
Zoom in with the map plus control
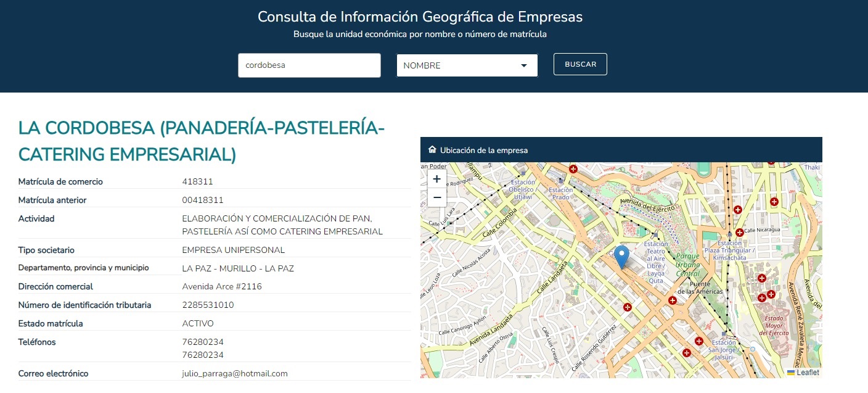tap(436, 179)
